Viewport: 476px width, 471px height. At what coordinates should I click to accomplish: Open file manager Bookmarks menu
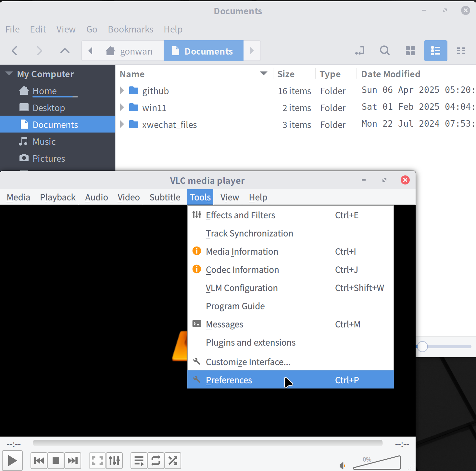point(131,29)
